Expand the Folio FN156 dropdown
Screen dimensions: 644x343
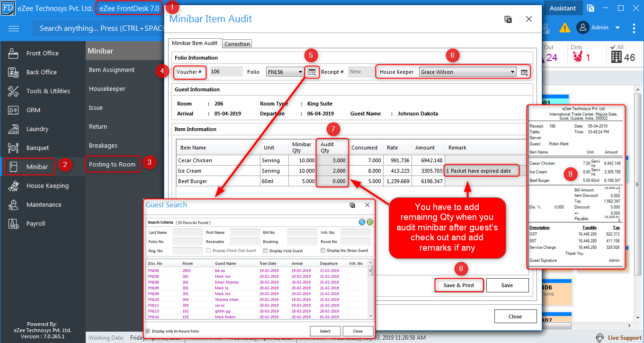[300, 72]
